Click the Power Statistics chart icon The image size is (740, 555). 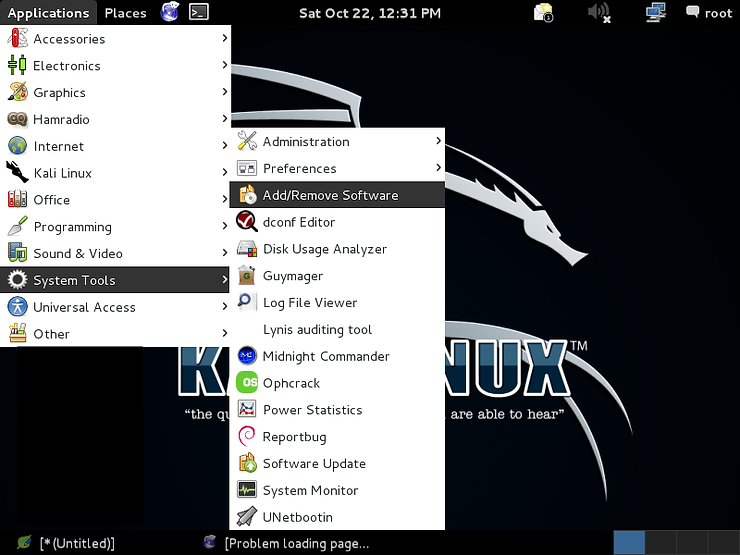point(247,409)
